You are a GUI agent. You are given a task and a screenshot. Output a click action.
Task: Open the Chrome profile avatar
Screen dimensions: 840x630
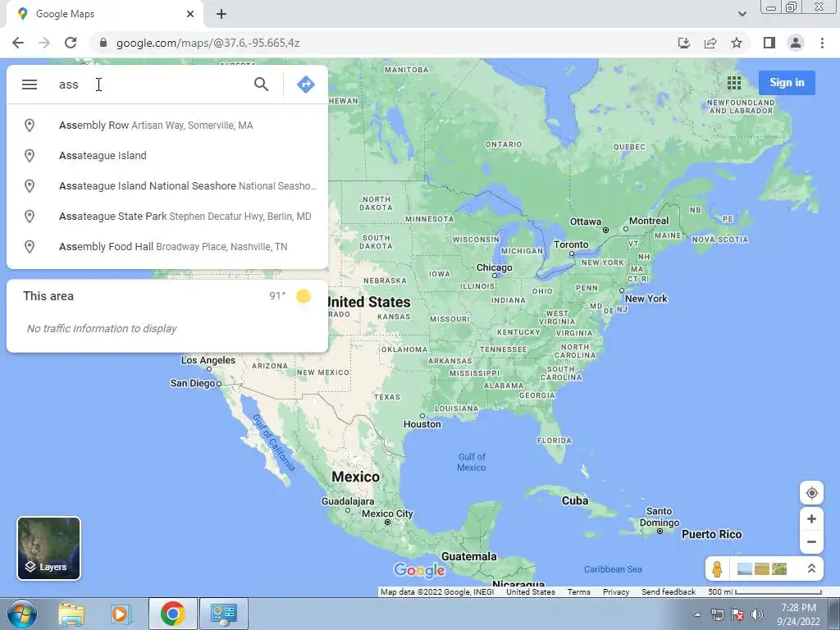[x=796, y=43]
